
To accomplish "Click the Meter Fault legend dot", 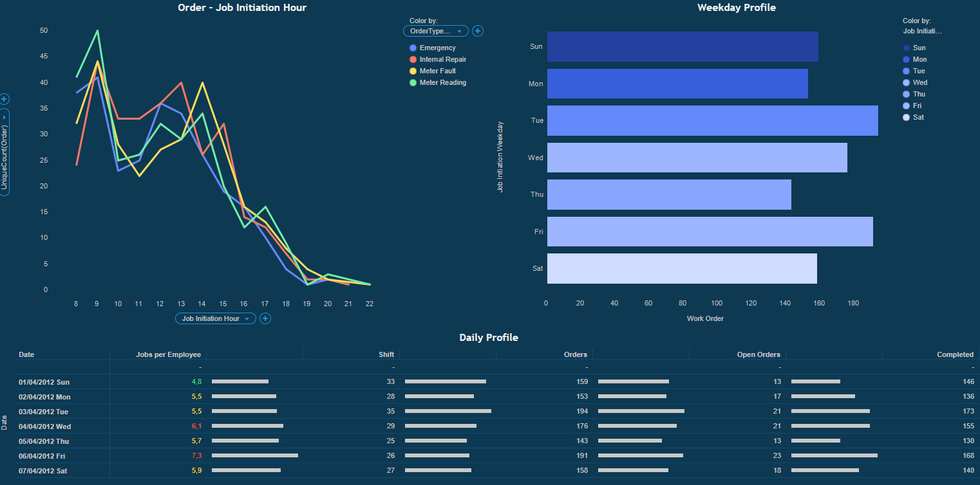I will tap(413, 71).
